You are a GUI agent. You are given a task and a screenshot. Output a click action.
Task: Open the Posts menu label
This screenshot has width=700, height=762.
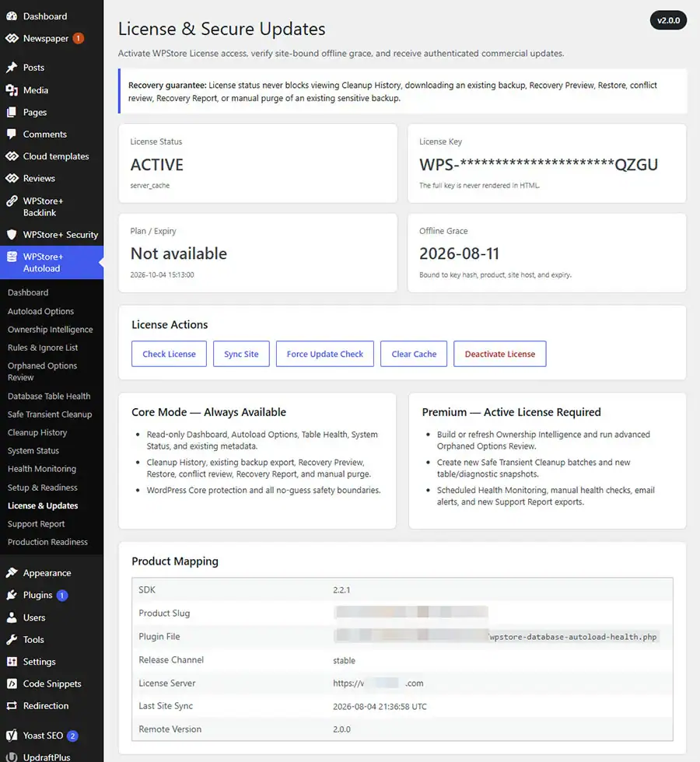(33, 68)
